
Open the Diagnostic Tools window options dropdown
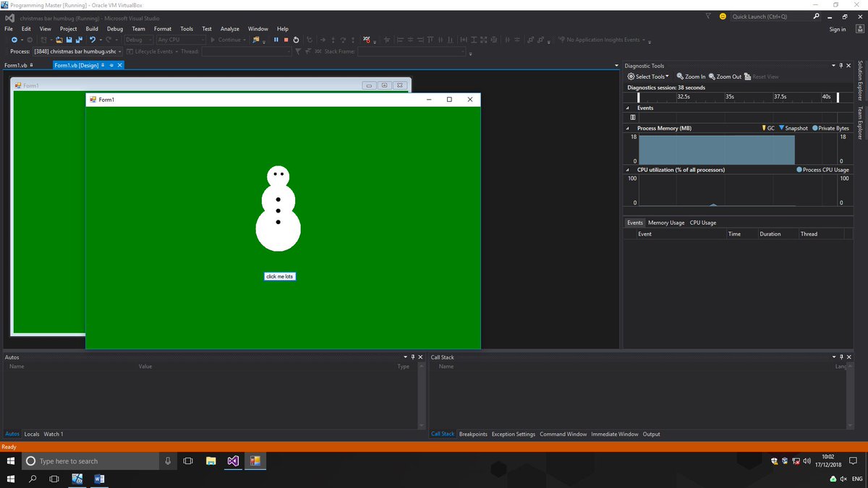[x=833, y=66]
